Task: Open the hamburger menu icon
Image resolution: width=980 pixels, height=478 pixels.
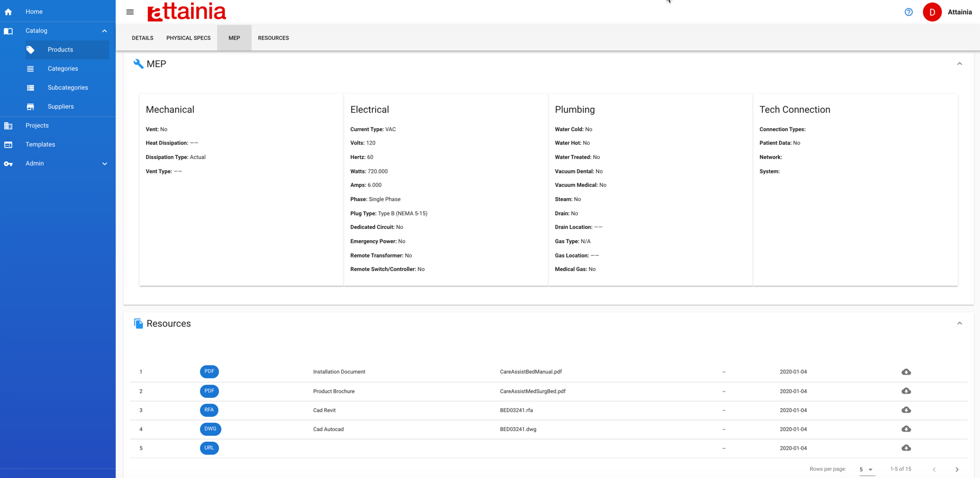Action: coord(130,12)
